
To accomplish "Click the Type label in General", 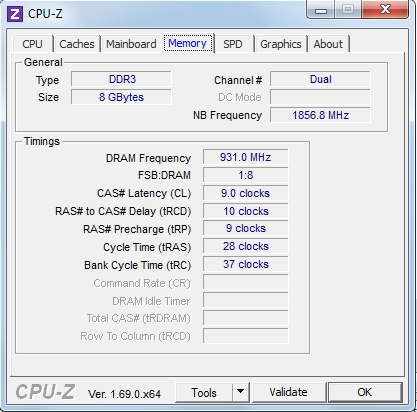I will click(47, 81).
